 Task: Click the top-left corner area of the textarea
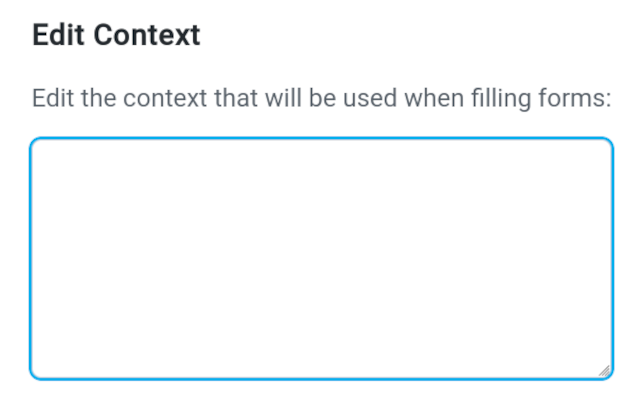pyautogui.click(x=50, y=158)
